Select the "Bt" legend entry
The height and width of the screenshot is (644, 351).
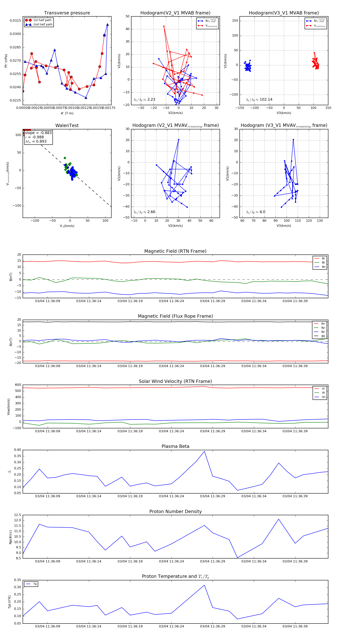pyautogui.click(x=320, y=262)
